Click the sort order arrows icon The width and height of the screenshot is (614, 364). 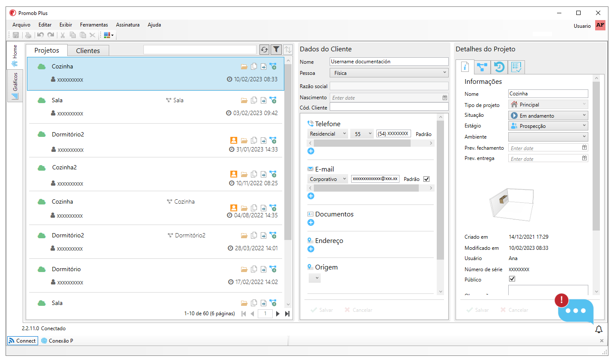pos(288,50)
